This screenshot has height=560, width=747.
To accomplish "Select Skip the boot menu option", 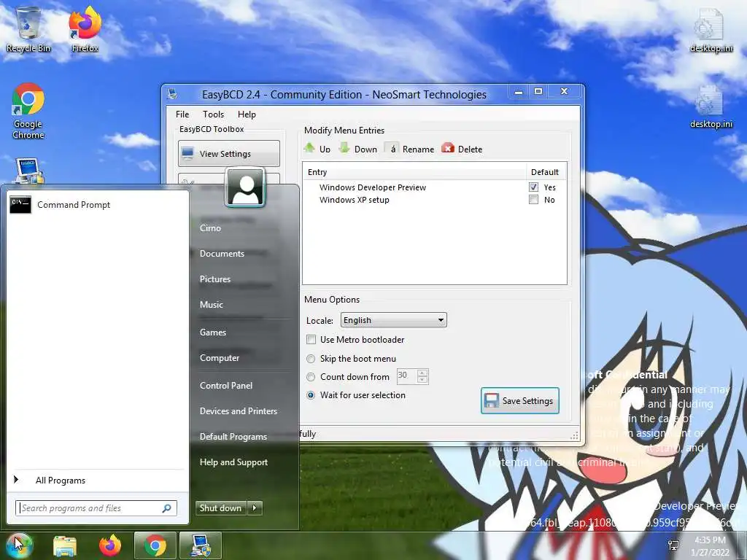I will tap(311, 359).
